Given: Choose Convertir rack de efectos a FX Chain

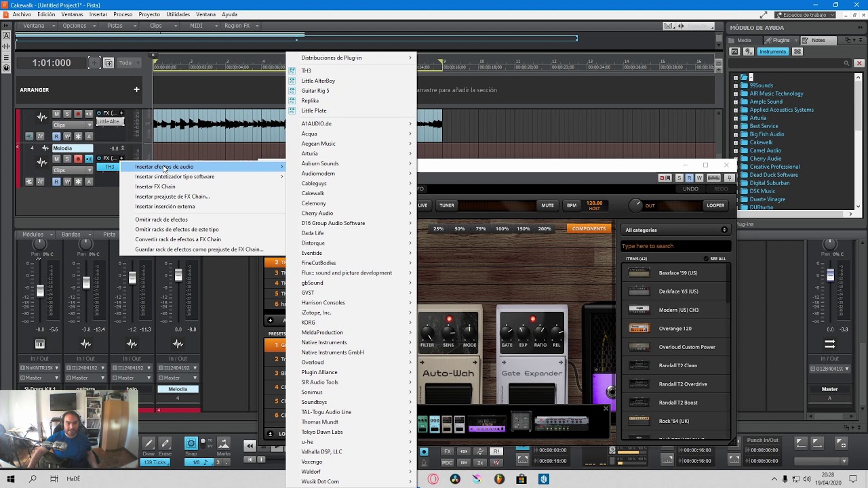Looking at the screenshot, I should click(x=203, y=239).
